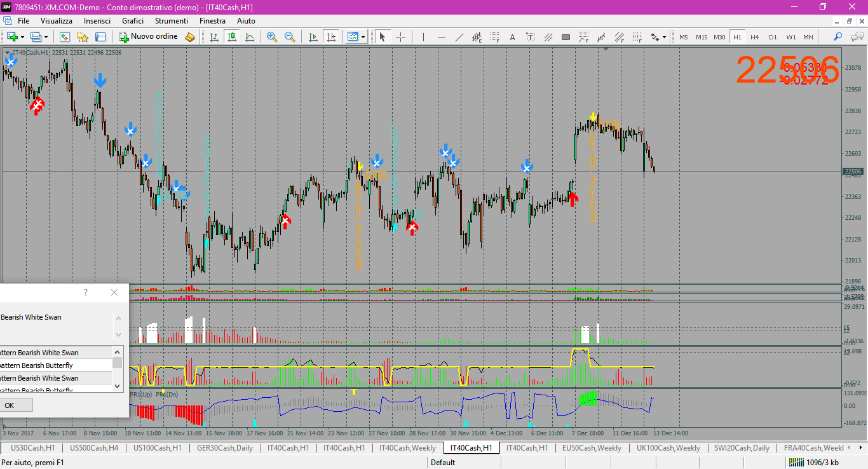Click the Nuovo ordine button

coord(149,37)
